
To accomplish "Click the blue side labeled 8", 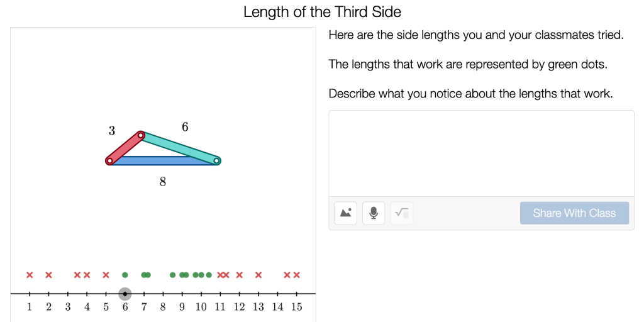I will coord(163,161).
